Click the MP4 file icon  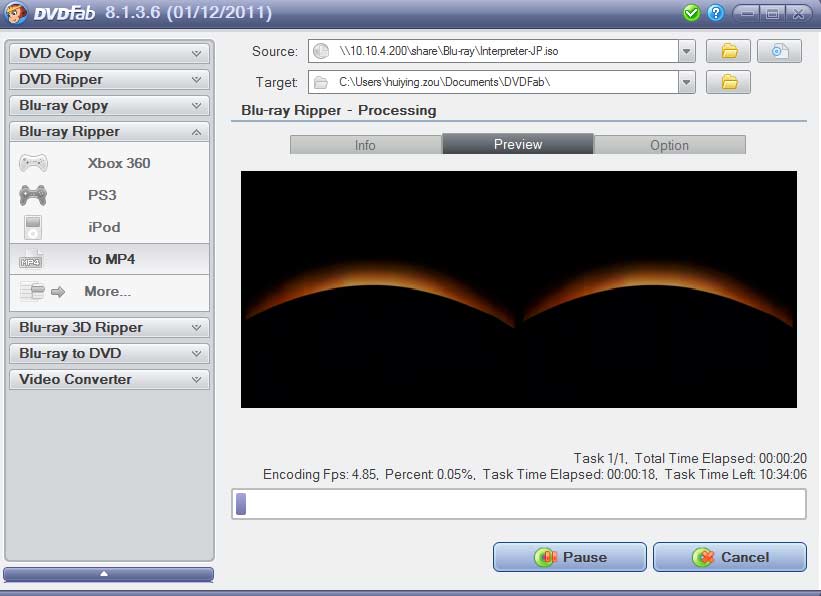(x=31, y=259)
